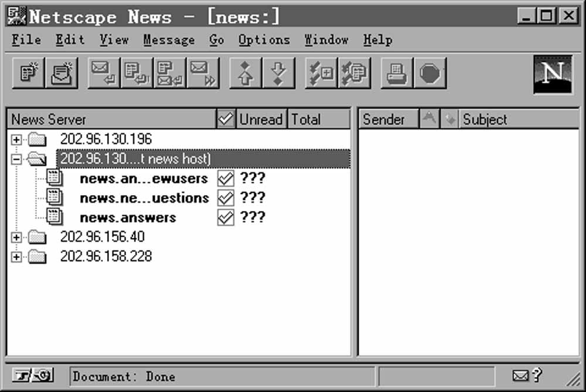The height and width of the screenshot is (392, 586).
Task: Click the Subject column header
Action: (519, 119)
